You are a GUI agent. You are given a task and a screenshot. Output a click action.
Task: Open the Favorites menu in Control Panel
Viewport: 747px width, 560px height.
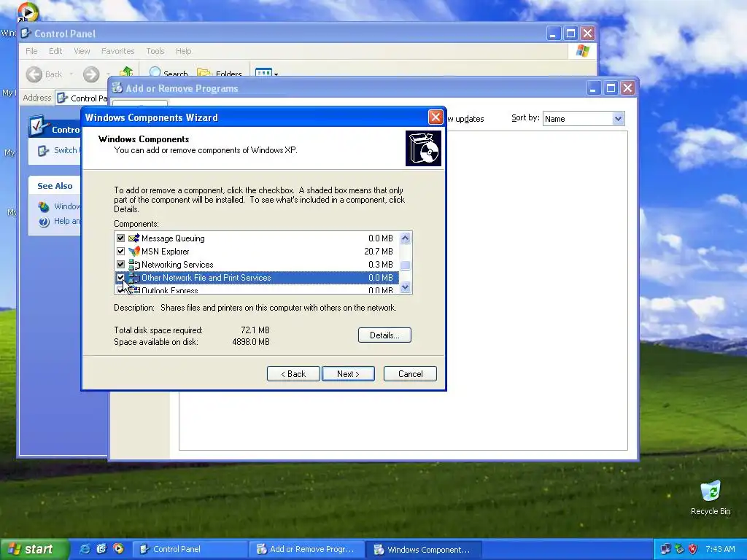117,51
